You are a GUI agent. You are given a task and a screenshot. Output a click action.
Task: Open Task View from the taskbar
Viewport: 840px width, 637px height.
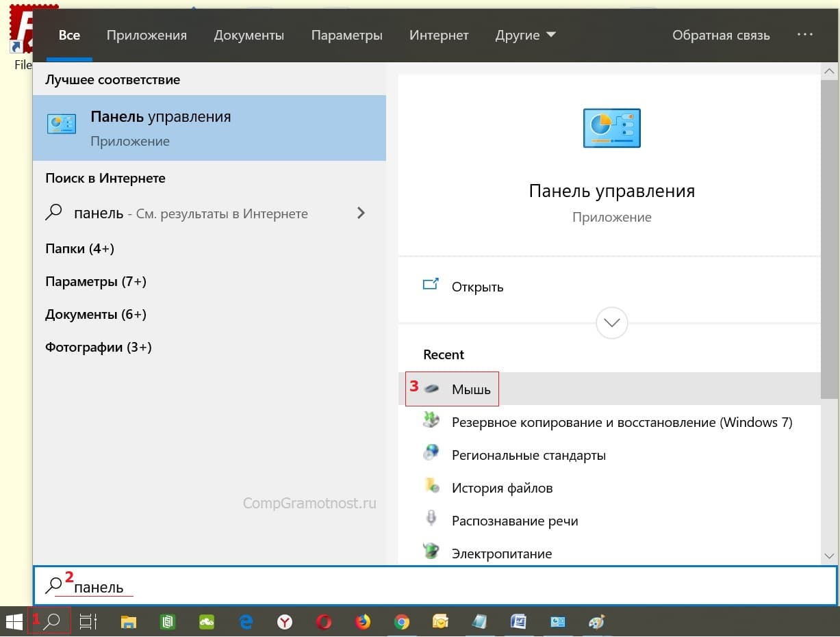click(88, 622)
